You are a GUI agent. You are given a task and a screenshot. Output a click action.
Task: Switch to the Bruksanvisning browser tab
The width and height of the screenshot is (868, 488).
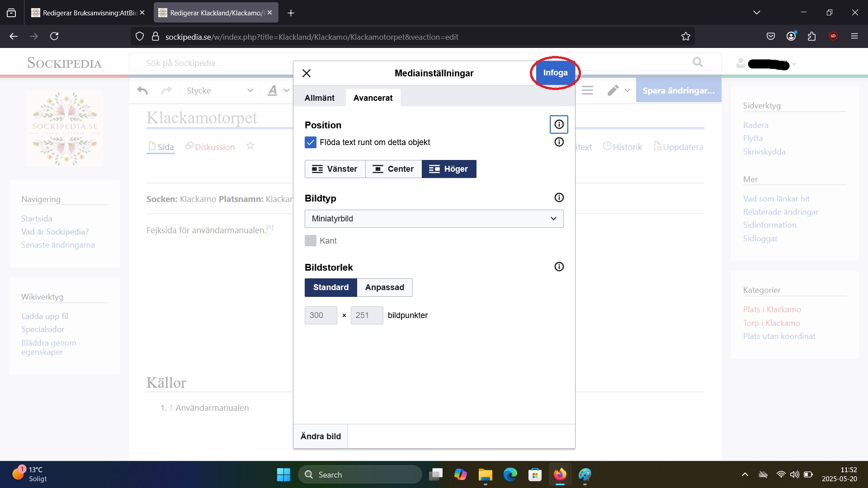(86, 13)
